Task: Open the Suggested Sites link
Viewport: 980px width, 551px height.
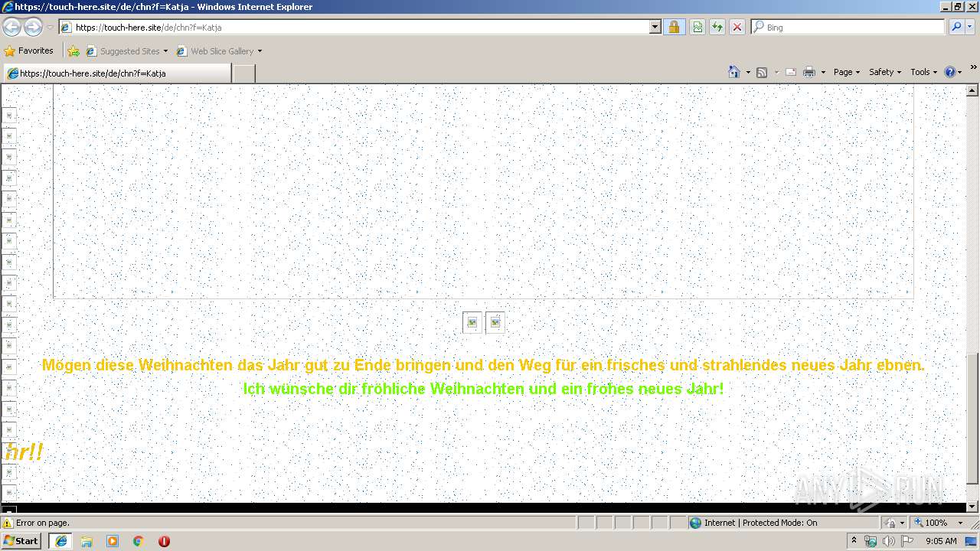Action: point(126,51)
